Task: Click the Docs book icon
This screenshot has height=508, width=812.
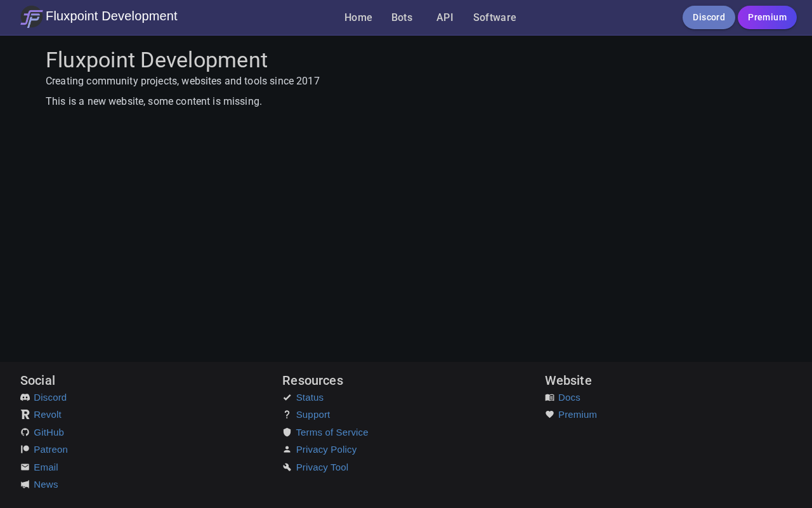Action: (549, 398)
